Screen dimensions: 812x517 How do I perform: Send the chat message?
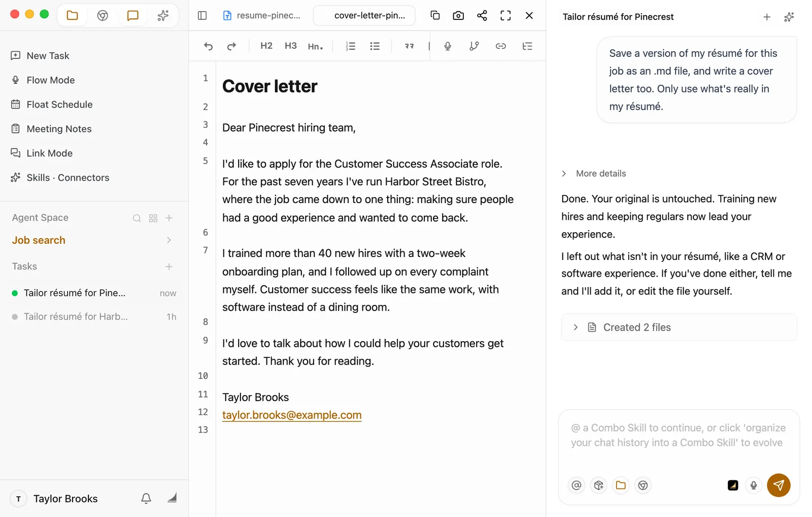point(779,486)
